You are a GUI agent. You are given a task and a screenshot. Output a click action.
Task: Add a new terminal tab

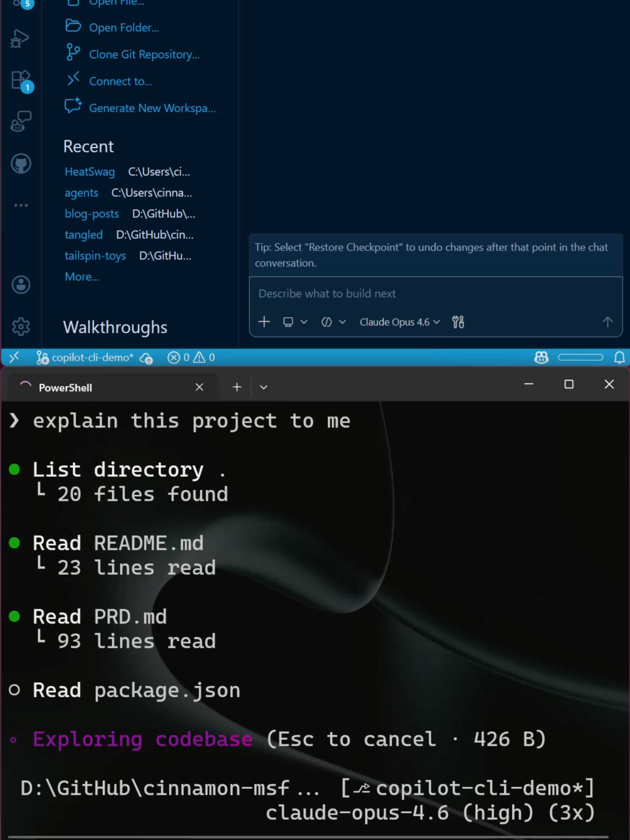tap(237, 387)
